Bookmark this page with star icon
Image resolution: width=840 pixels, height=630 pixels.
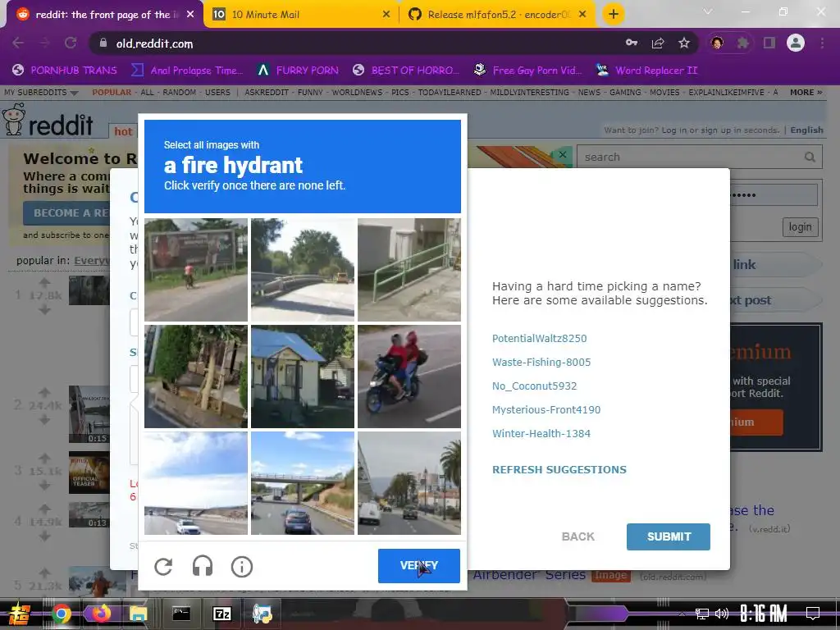[x=684, y=43]
